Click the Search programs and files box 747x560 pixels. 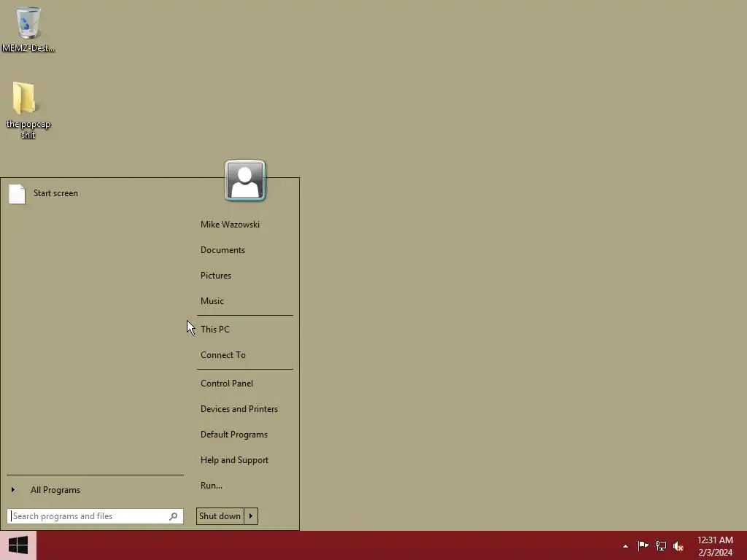(96, 516)
